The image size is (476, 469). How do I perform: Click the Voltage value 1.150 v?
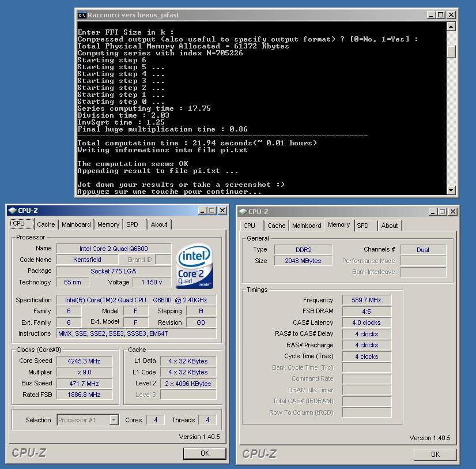coord(152,282)
